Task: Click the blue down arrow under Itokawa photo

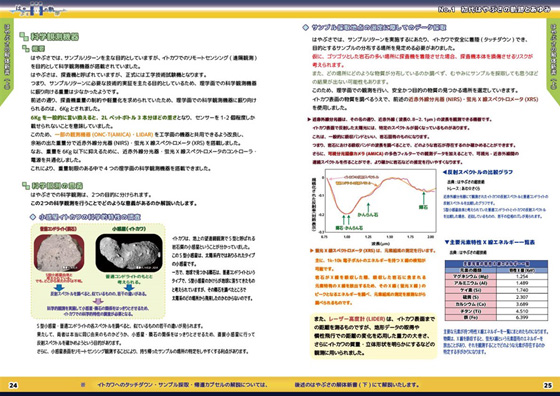Action: coord(129,287)
